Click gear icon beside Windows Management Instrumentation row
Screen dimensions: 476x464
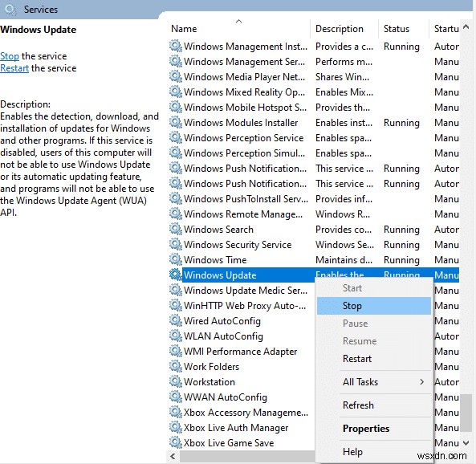176,46
